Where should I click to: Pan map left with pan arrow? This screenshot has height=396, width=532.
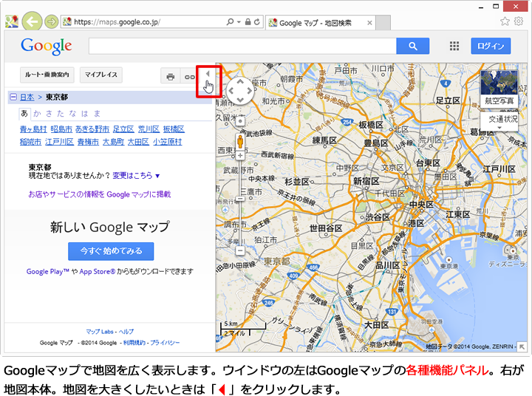[231, 91]
